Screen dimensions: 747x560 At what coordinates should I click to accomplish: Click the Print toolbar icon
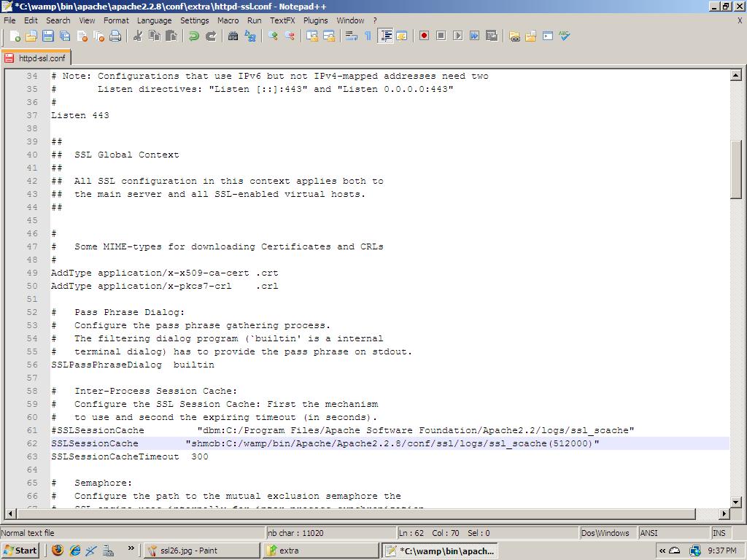tap(115, 36)
